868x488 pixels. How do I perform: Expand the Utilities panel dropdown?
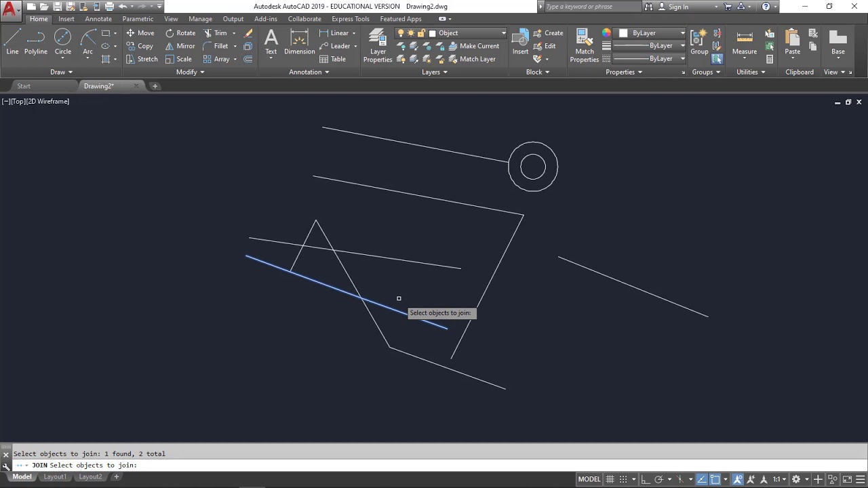(x=751, y=72)
